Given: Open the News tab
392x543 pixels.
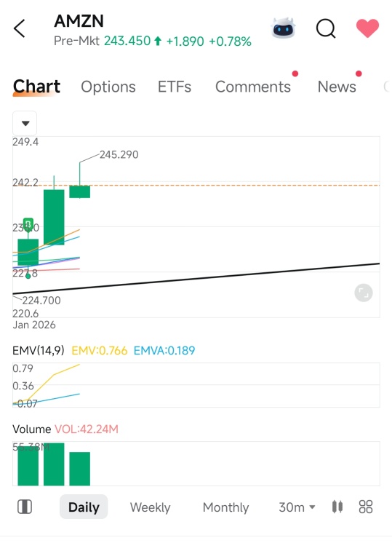Looking at the screenshot, I should click(337, 87).
